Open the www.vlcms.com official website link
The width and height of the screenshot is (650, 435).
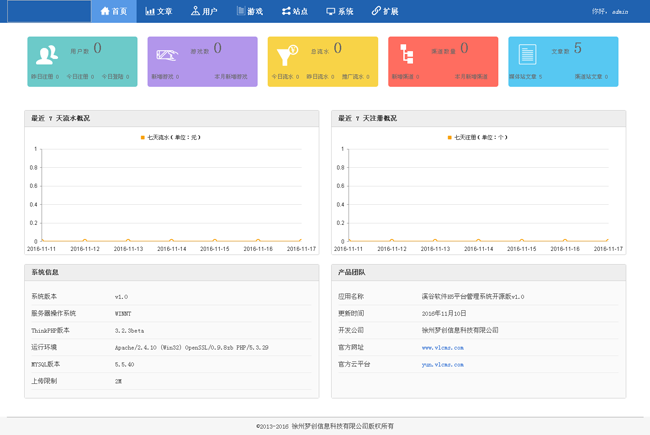pyautogui.click(x=442, y=346)
